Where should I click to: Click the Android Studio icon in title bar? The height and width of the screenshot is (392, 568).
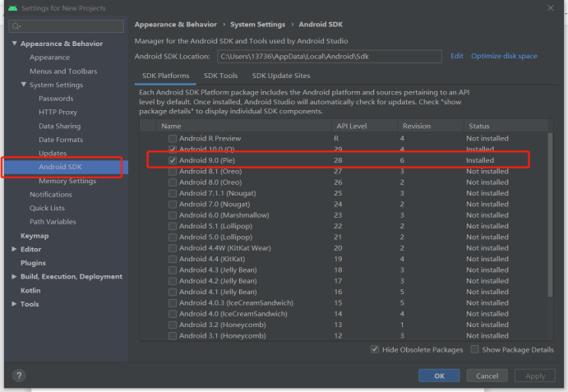point(12,7)
